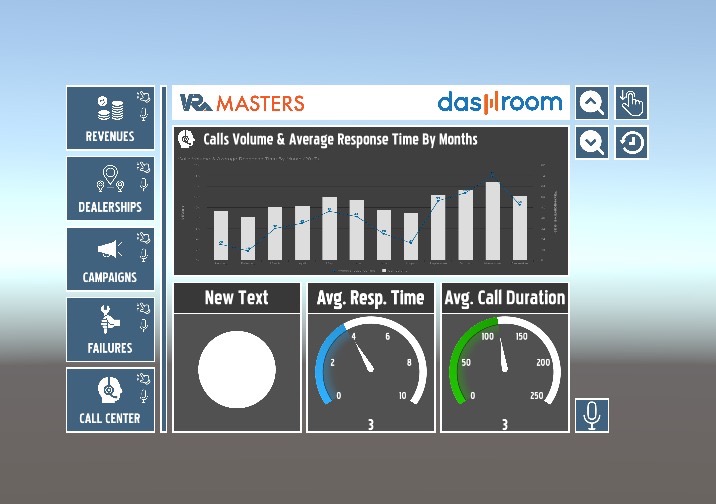The width and height of the screenshot is (716, 504).
Task: Open the Campaigns megaphone tile
Action: [109, 259]
